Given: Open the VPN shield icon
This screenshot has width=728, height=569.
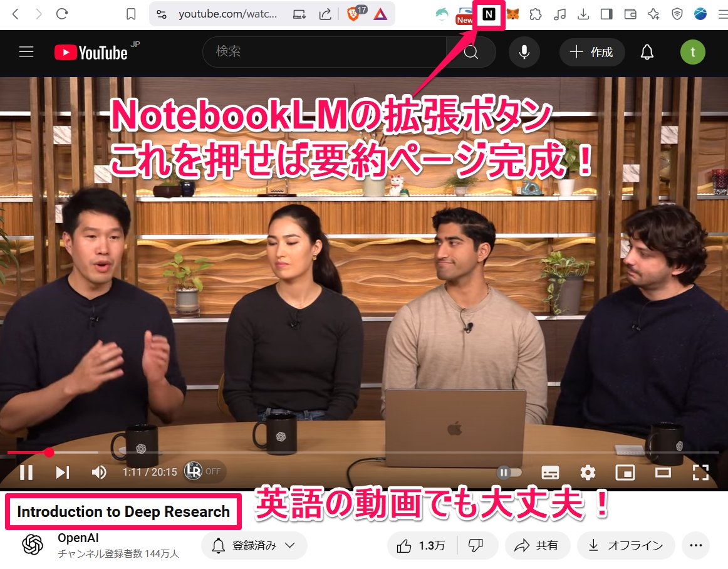Looking at the screenshot, I should pyautogui.click(x=677, y=14).
